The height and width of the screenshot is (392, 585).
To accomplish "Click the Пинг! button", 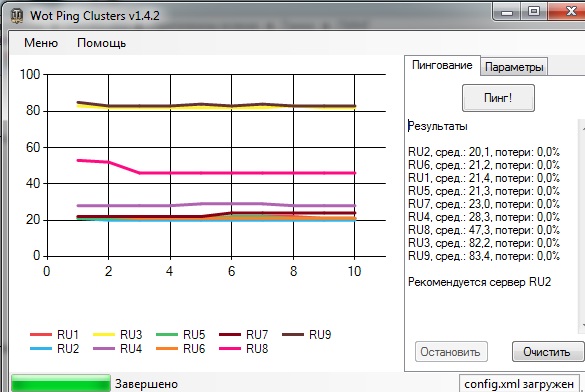I will [498, 98].
